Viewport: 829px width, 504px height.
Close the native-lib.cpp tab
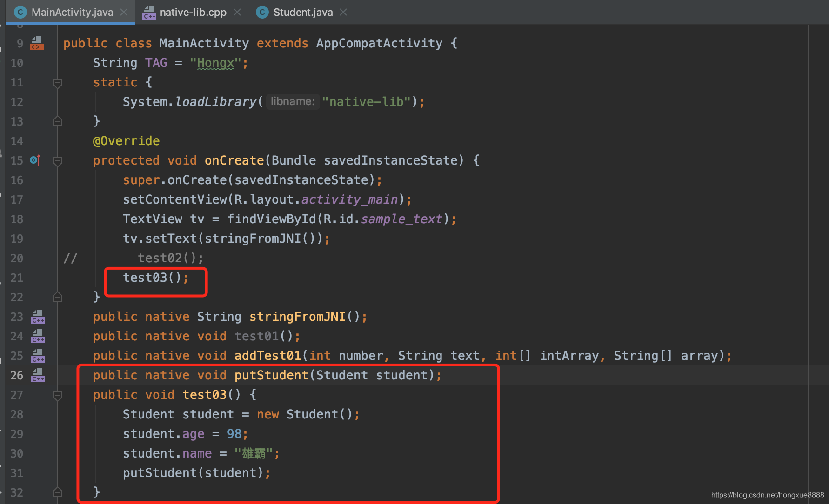(237, 12)
